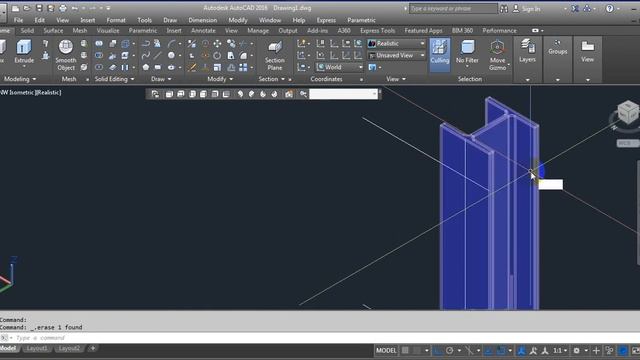Screen dimensions: 640x360
Task: Open the Realistic visual style dropdown
Action: [x=396, y=43]
